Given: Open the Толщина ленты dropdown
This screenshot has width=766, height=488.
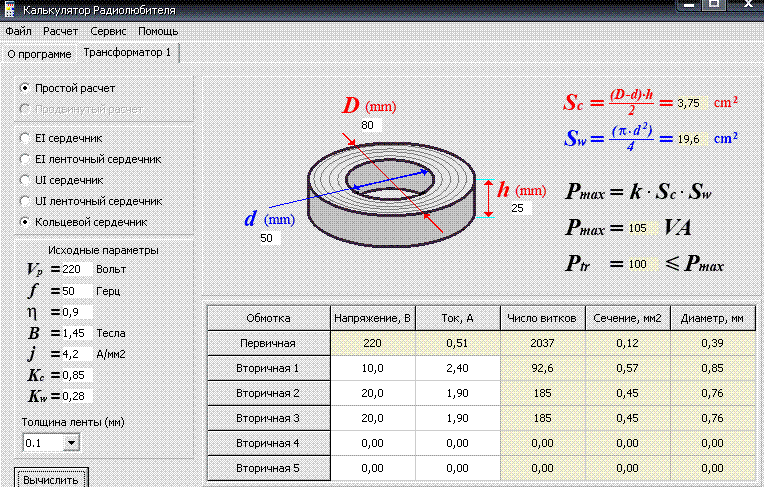Looking at the screenshot, I should (x=70, y=441).
